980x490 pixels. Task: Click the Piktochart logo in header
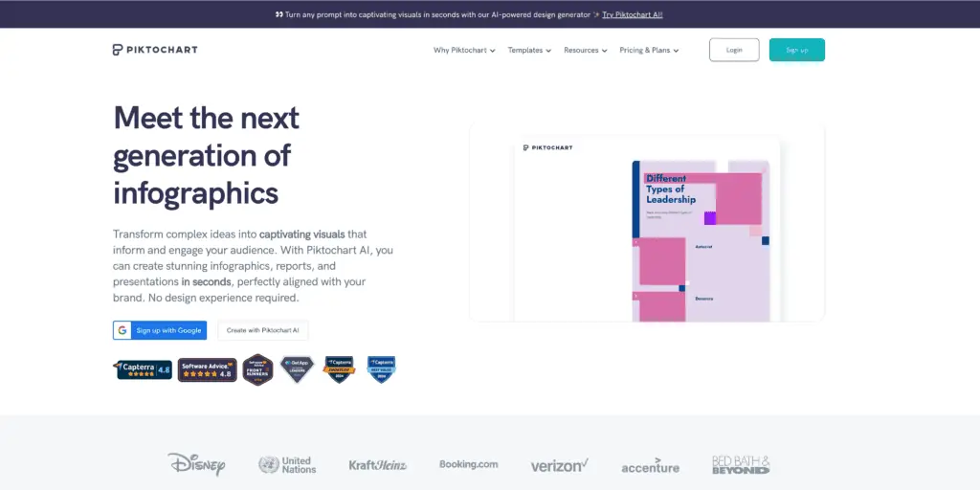155,50
